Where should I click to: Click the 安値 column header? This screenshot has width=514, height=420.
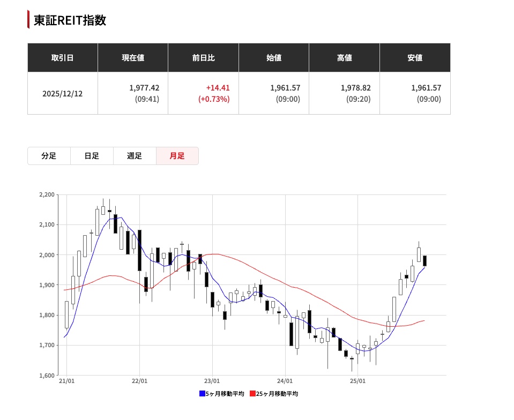415,58
